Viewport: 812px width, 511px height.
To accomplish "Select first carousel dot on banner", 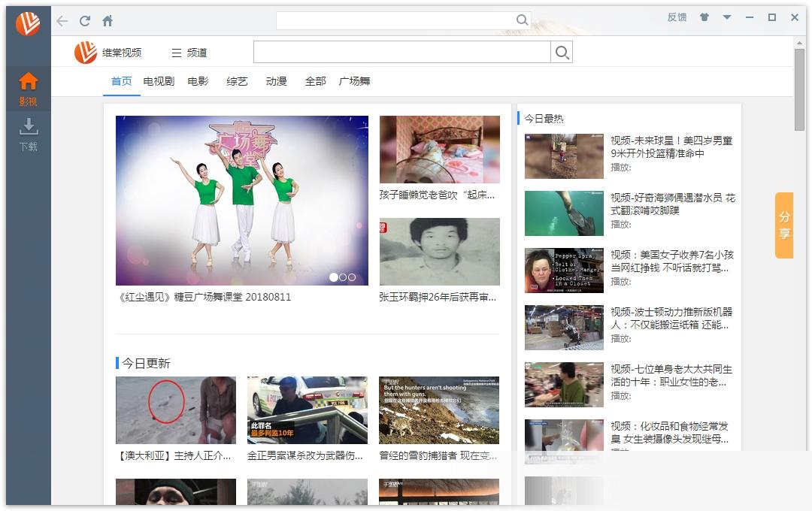I will [334, 277].
